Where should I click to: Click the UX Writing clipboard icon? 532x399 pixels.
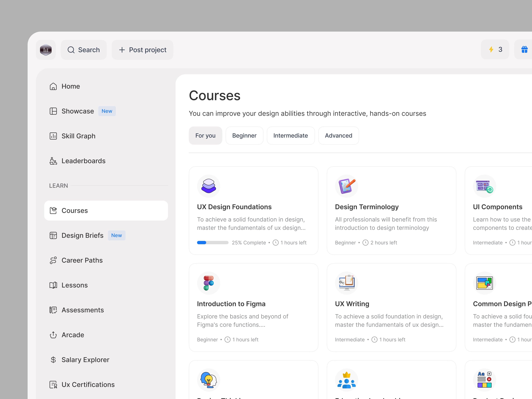347,283
